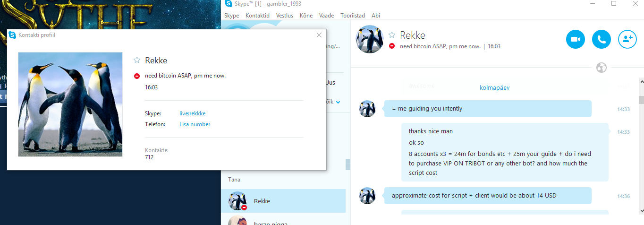The width and height of the screenshot is (644, 225).
Task: Click Rekke's status text in profile window
Action: click(186, 76)
